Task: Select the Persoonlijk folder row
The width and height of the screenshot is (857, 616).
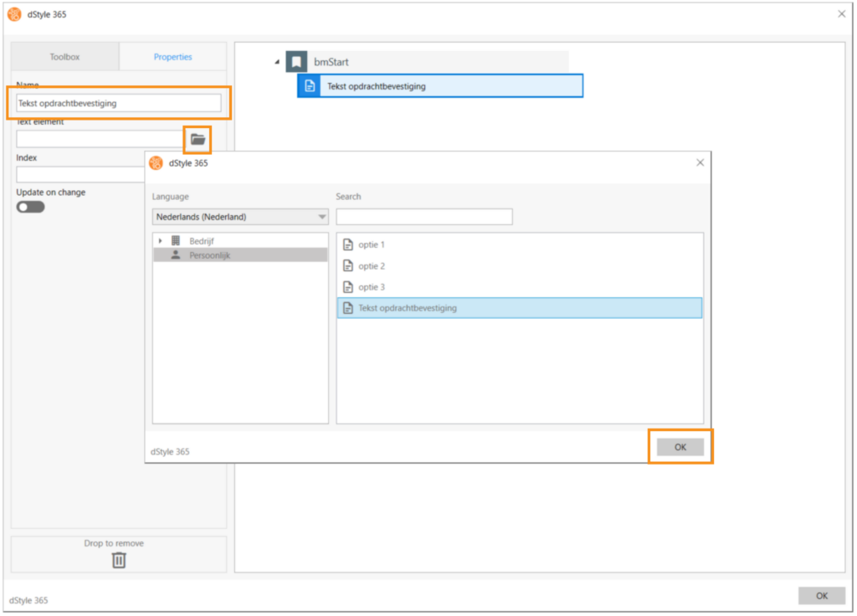Action: coord(240,254)
